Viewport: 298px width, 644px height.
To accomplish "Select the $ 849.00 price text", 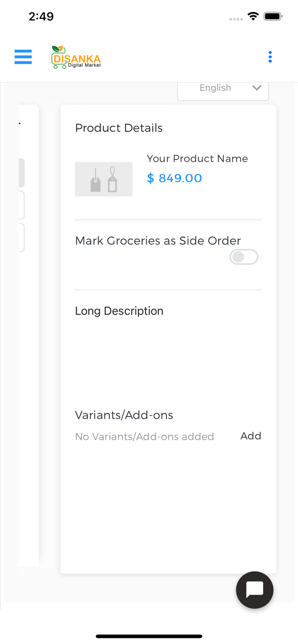I will [x=174, y=178].
